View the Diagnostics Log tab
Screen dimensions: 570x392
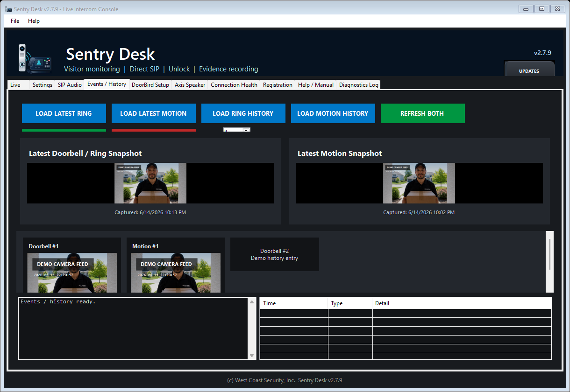(359, 85)
